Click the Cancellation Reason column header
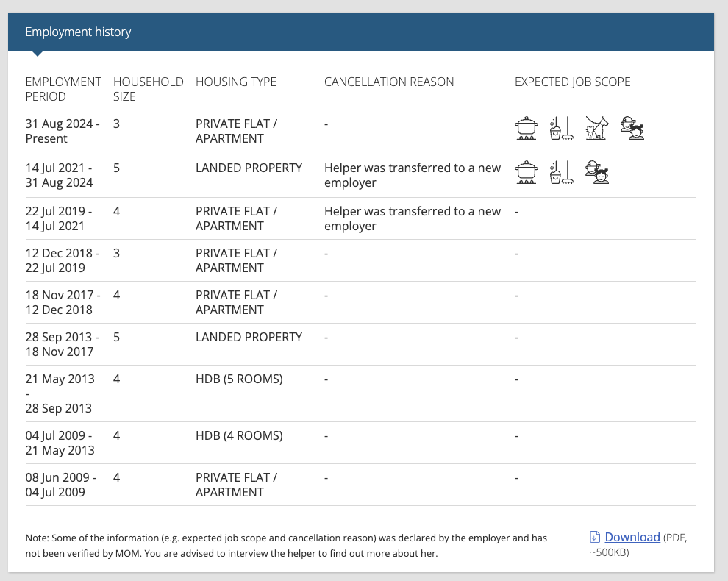Image resolution: width=728 pixels, height=581 pixels. pyautogui.click(x=389, y=82)
